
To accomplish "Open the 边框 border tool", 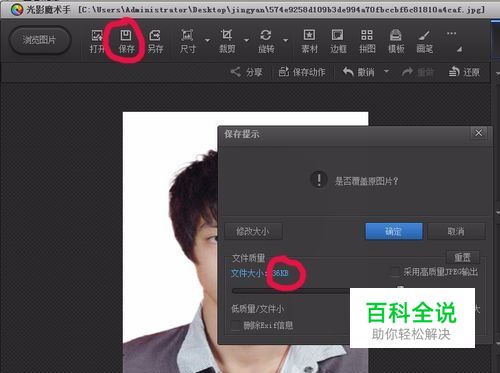I will 338,41.
